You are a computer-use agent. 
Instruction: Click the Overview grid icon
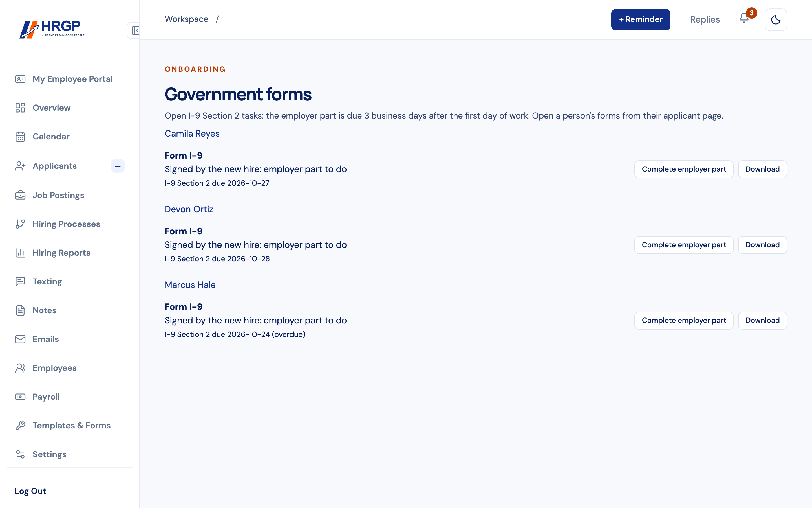pos(20,108)
